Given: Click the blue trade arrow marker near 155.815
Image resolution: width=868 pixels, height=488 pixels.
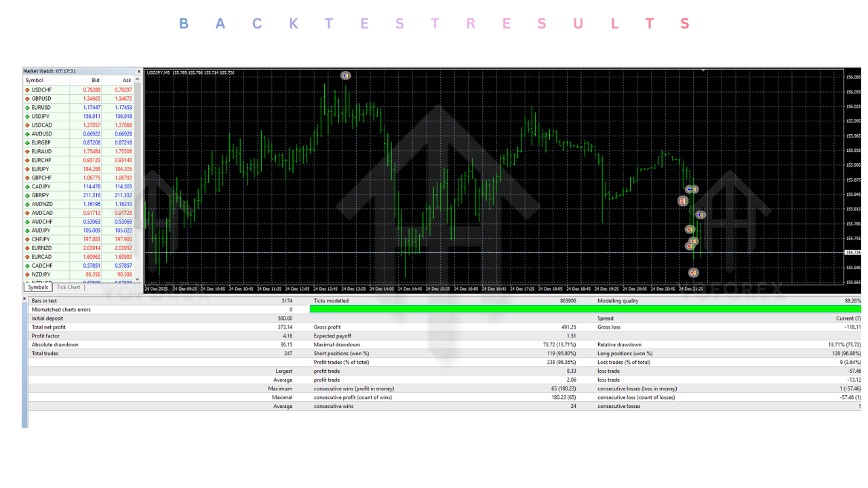Looking at the screenshot, I should pyautogui.click(x=701, y=215).
